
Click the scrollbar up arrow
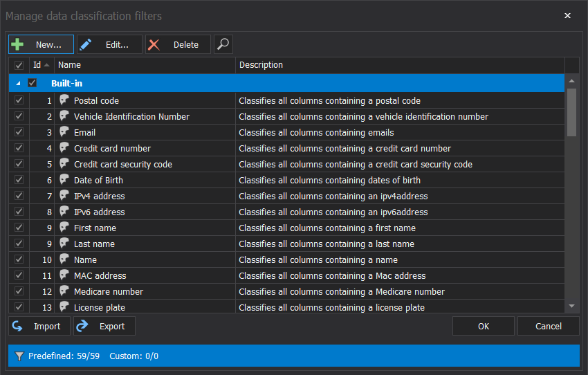coord(571,81)
